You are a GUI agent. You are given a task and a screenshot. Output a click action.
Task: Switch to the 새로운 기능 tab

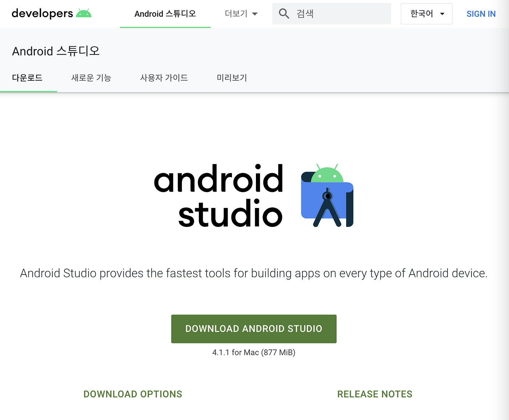(x=91, y=78)
